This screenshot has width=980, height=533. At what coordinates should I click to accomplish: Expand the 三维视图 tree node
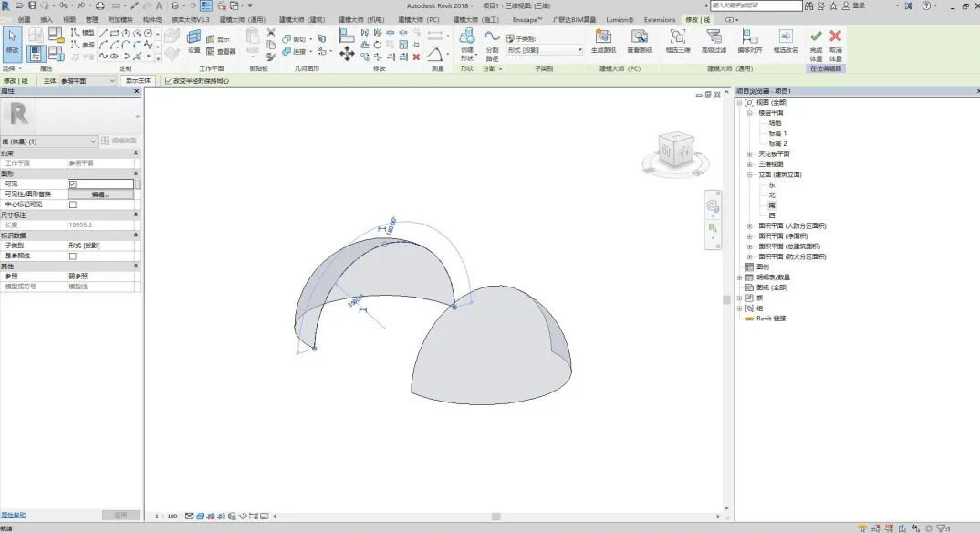[750, 163]
